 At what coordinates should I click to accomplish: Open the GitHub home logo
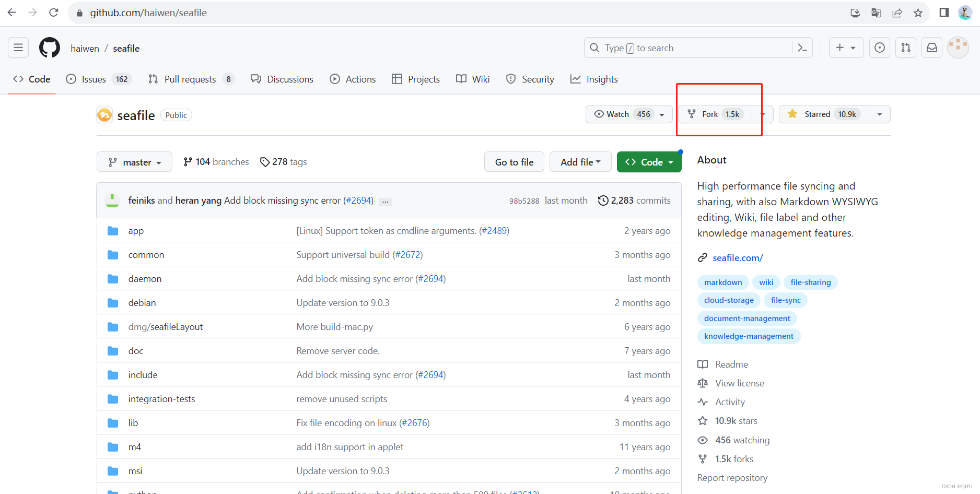[x=49, y=48]
